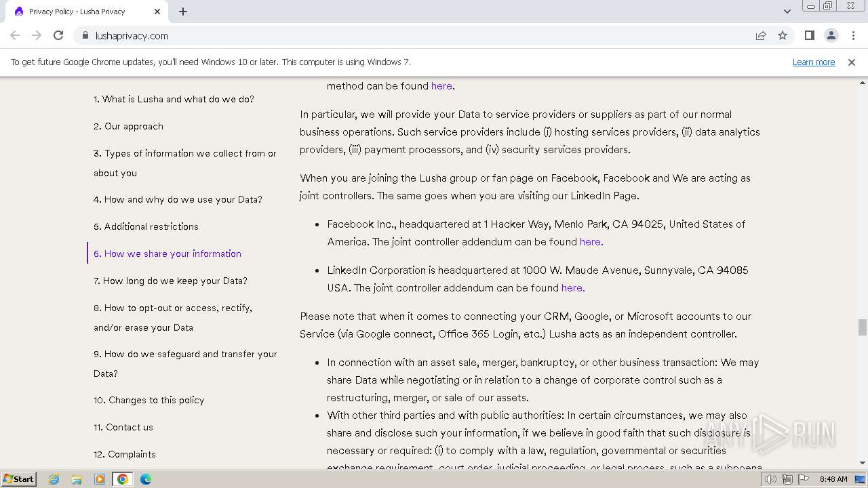Open the Chrome three-dot menu

(x=853, y=35)
